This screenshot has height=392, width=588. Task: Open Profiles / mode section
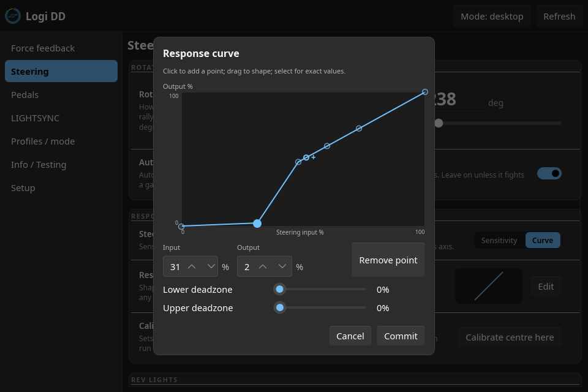coord(61,141)
